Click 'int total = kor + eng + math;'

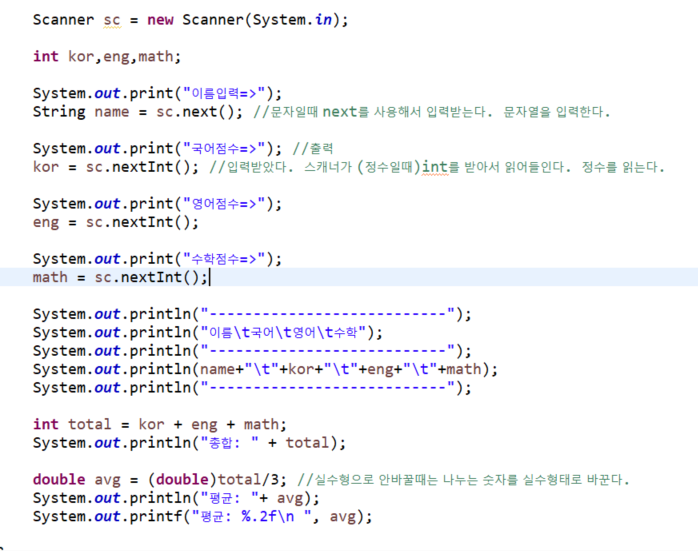159,425
